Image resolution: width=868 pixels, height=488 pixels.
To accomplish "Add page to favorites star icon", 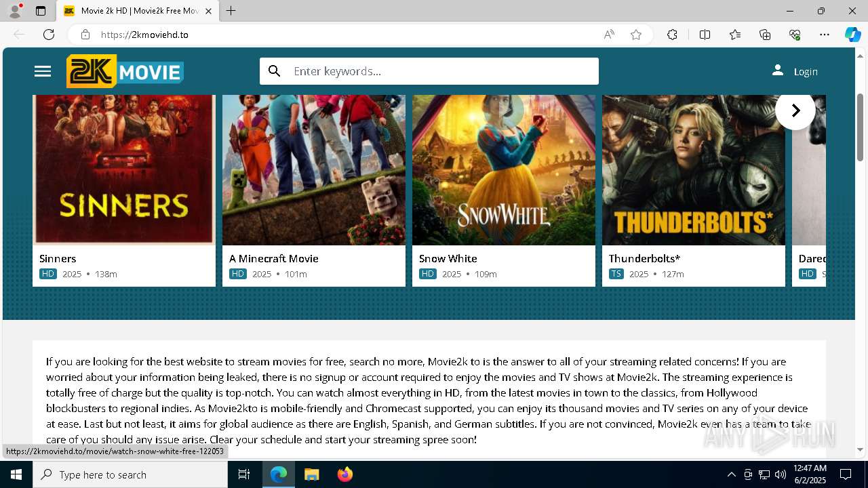I will [636, 35].
